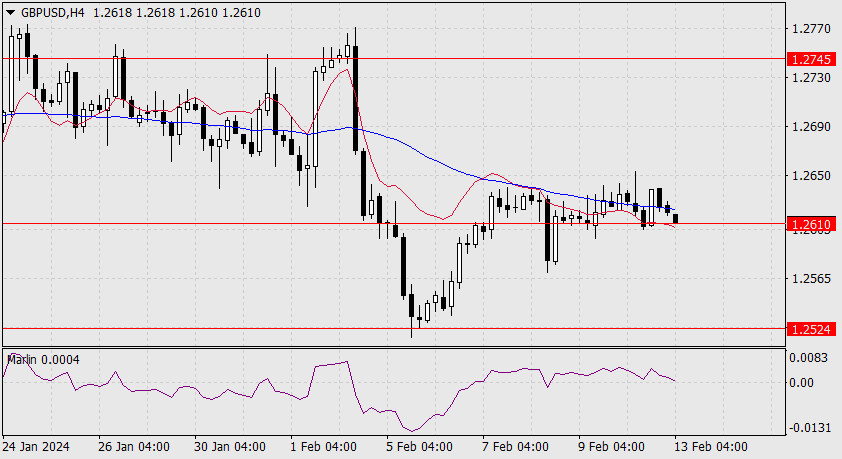Screen dimensions: 842x459
Task: Click the 0.0083 Marlin scale value
Action: coord(809,358)
